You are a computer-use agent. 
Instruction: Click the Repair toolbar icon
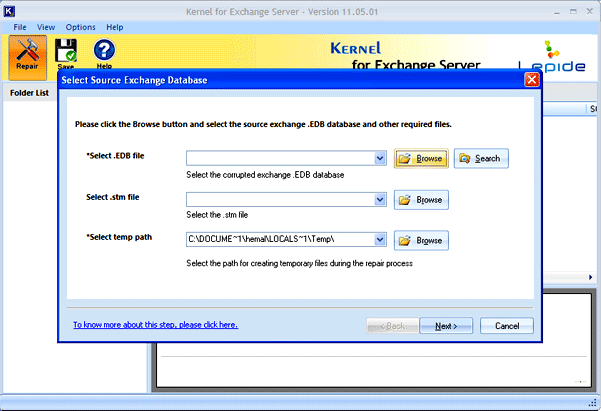[x=28, y=57]
